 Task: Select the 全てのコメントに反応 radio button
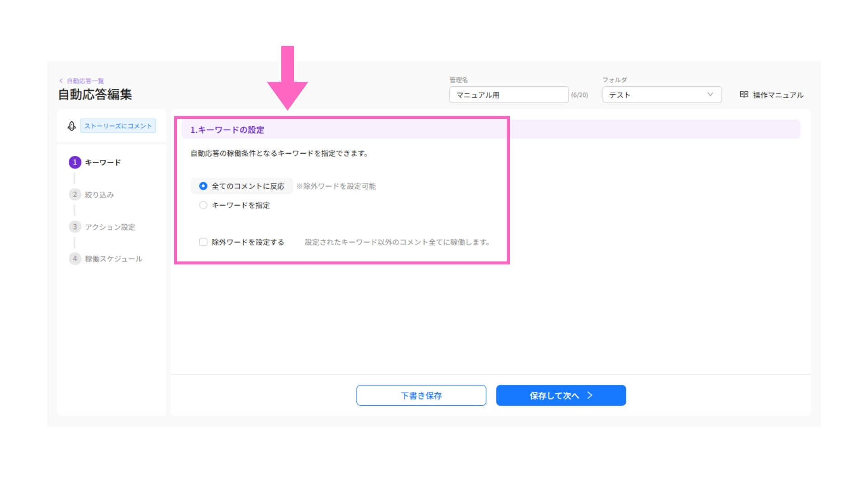(x=203, y=186)
